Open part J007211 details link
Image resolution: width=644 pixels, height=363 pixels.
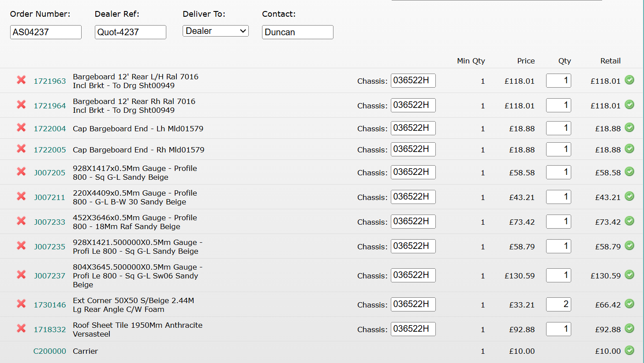click(49, 197)
